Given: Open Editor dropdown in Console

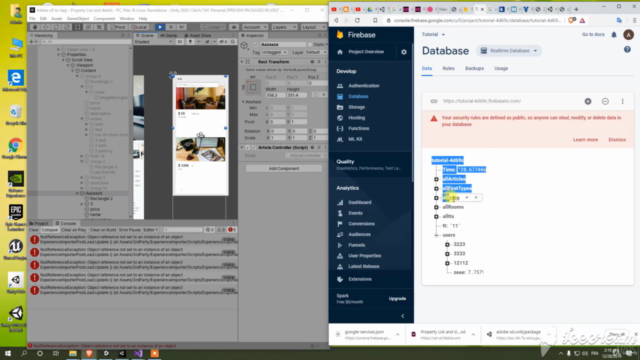Looking at the screenshot, I should click(150, 230).
